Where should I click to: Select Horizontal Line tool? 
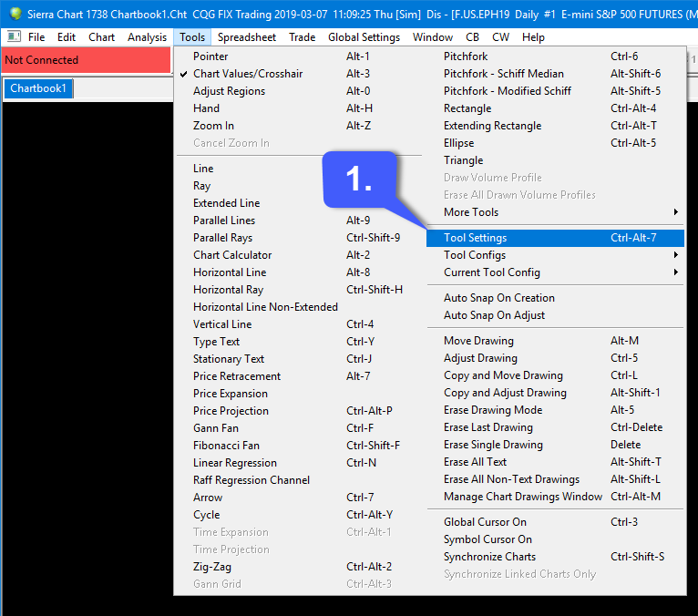tap(297, 272)
